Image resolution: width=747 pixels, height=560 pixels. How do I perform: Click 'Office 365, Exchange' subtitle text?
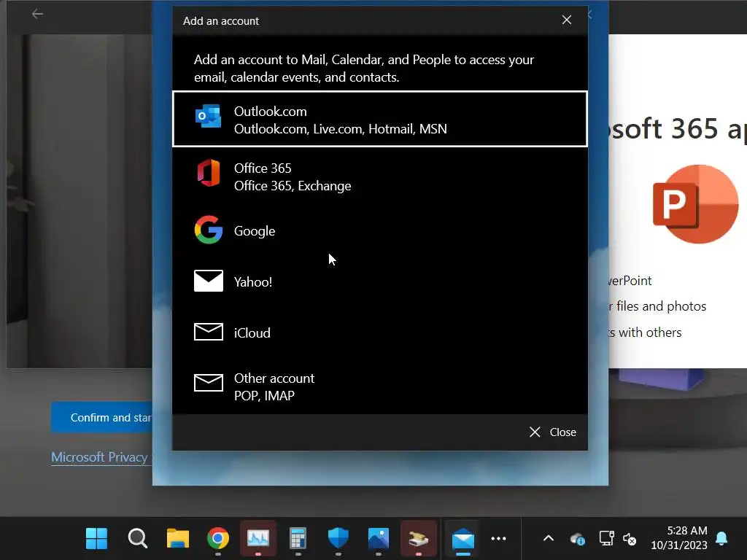point(293,186)
